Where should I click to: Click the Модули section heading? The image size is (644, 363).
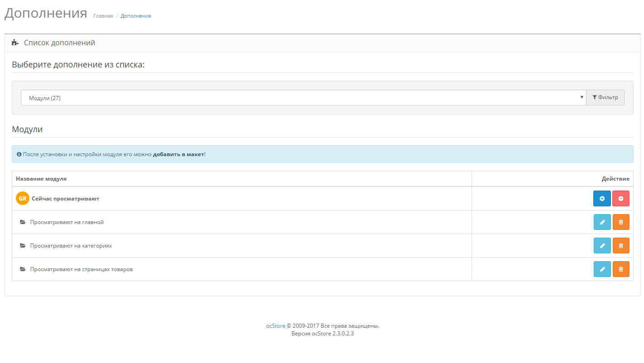click(x=27, y=129)
